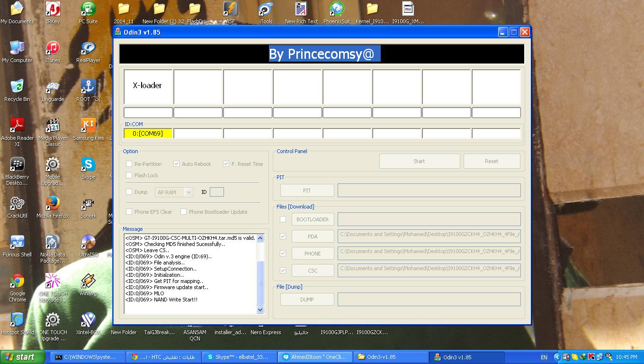The image size is (644, 364).
Task: Launch the iTools desktop shortcut
Action: (x=266, y=13)
